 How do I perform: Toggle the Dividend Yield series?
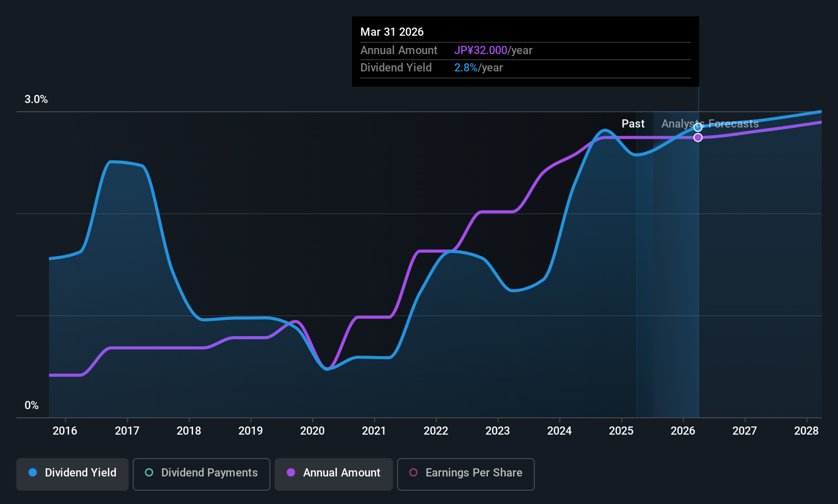72,474
